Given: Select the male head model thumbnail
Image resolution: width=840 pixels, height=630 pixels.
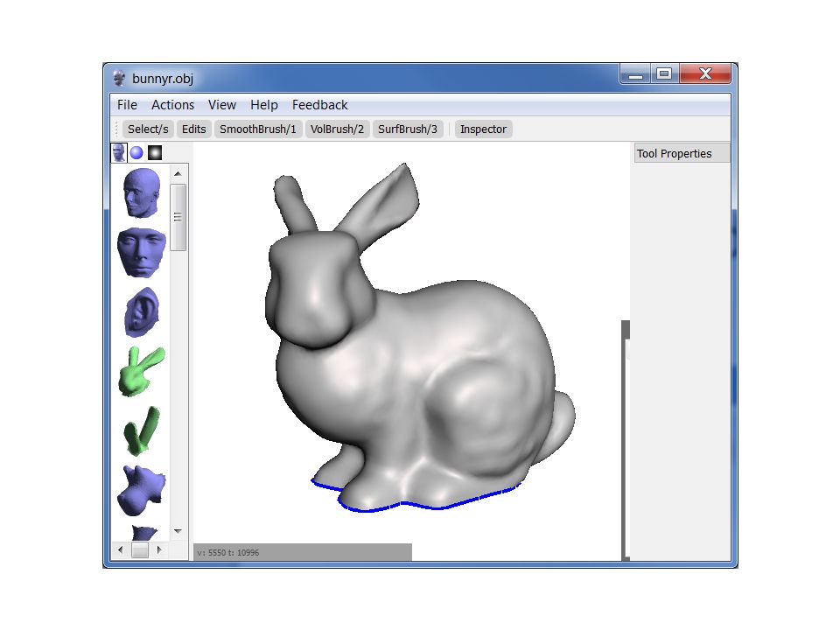Looking at the screenshot, I should (x=142, y=192).
